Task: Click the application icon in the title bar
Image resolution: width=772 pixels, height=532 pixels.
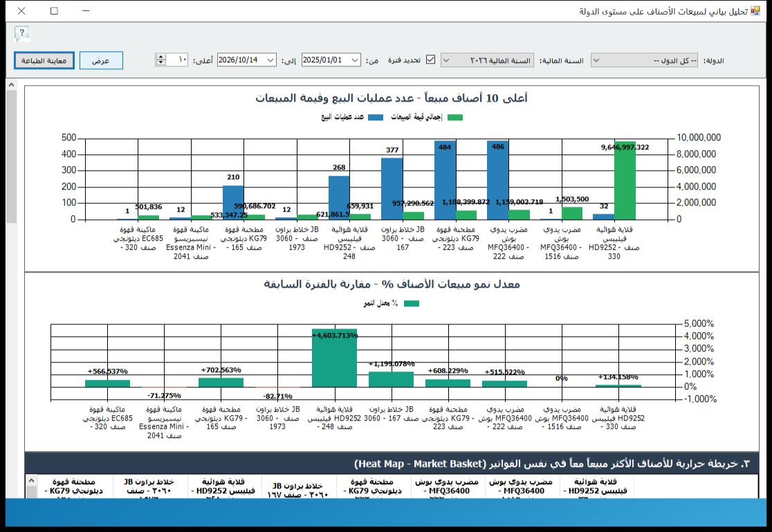Action: [755, 11]
